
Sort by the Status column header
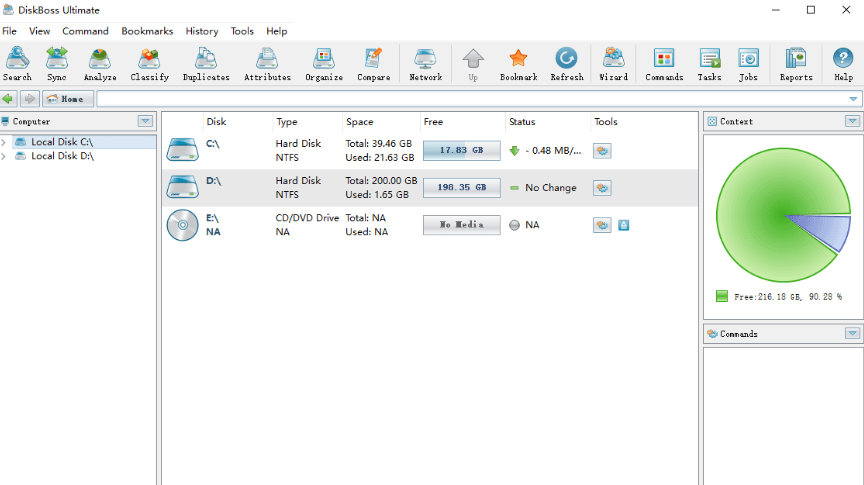click(522, 122)
